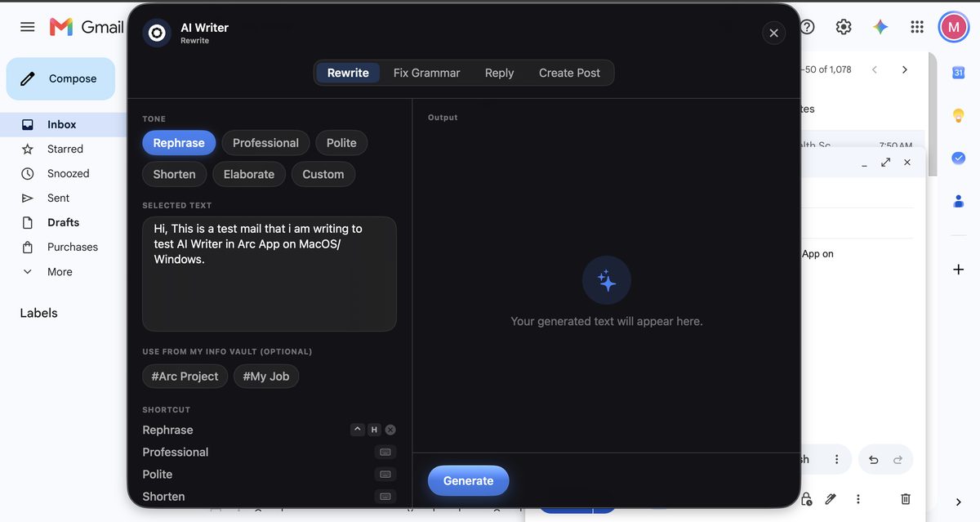Viewport: 980px width, 522px height.
Task: Expand compose window to full screen
Action: pos(885,163)
